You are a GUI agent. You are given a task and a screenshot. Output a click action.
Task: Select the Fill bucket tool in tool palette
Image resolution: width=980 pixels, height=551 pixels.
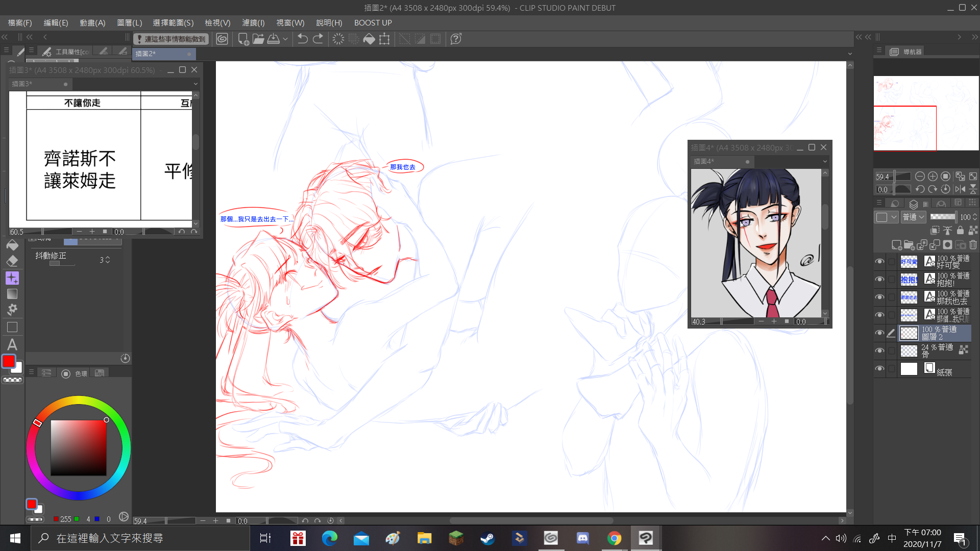click(x=12, y=246)
